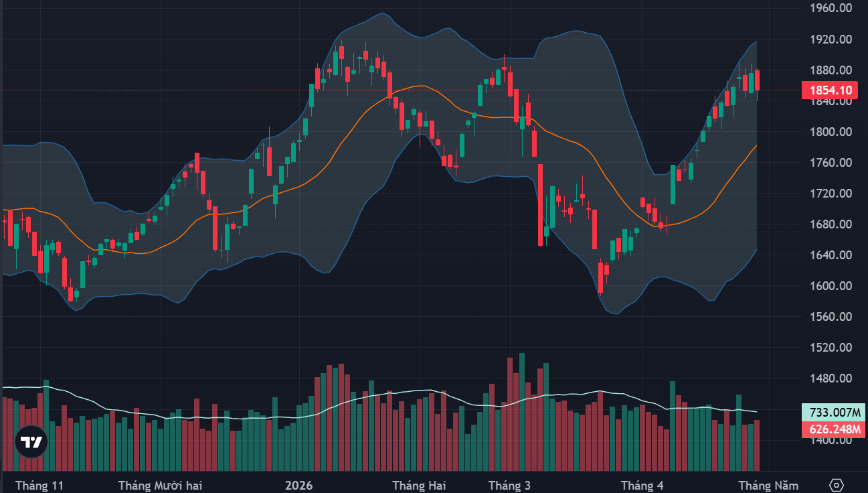Image resolution: width=868 pixels, height=493 pixels.
Task: Click the Tháng 11 time axis label
Action: click(39, 485)
